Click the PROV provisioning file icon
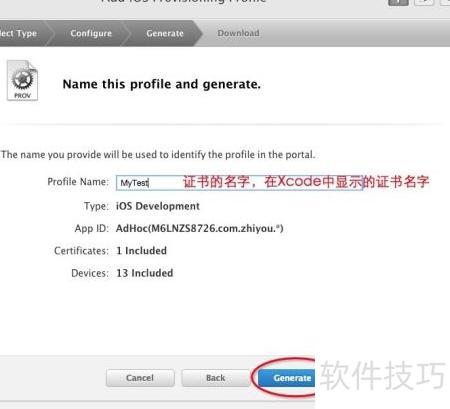 (22, 80)
